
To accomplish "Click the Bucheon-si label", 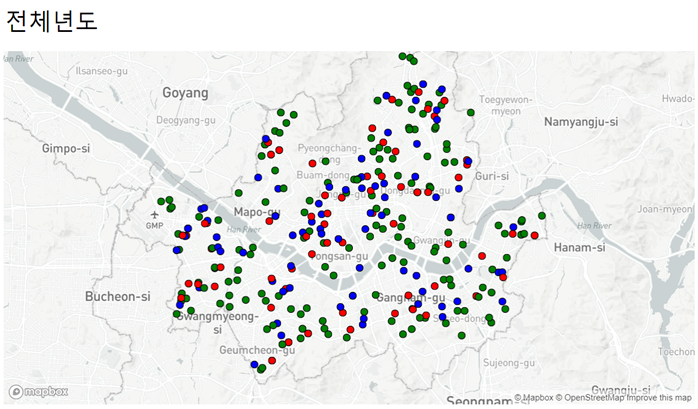I will (x=118, y=296).
